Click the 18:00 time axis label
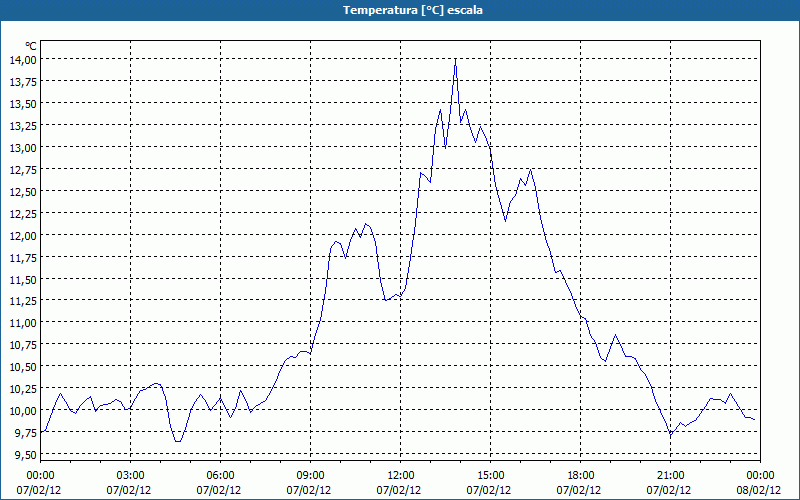Image resolution: width=800 pixels, height=500 pixels. coord(581,476)
